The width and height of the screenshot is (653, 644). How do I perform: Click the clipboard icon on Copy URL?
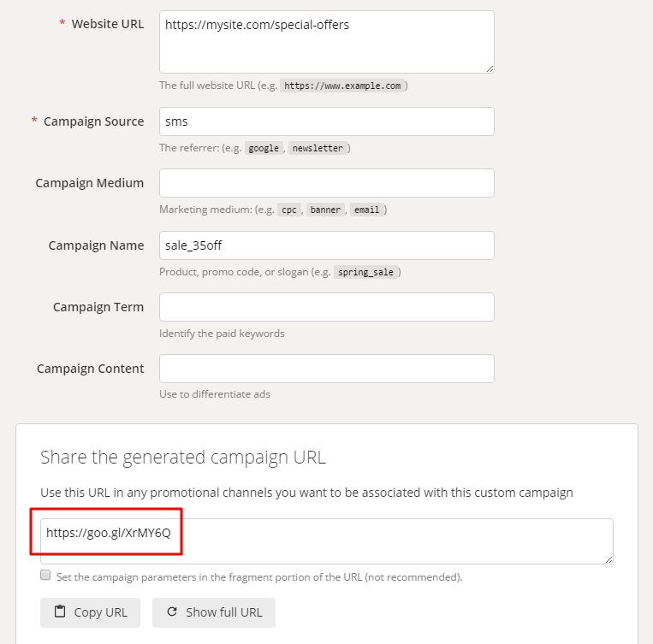[x=60, y=612]
